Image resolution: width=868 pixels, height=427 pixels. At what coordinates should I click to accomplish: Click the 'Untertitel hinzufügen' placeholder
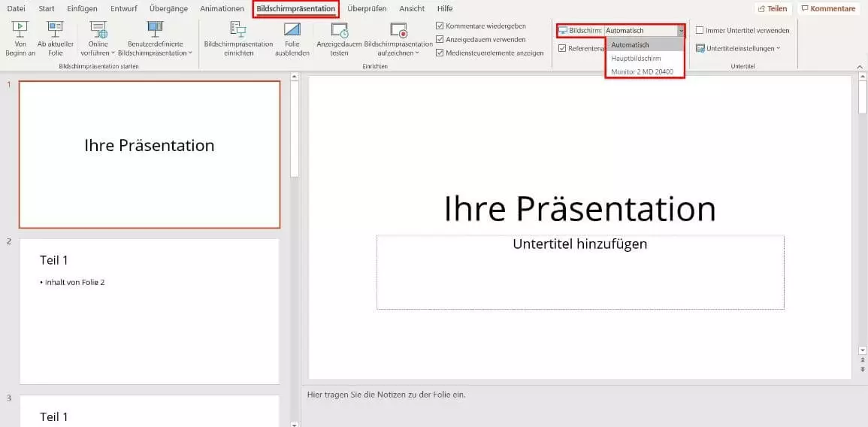pos(580,272)
